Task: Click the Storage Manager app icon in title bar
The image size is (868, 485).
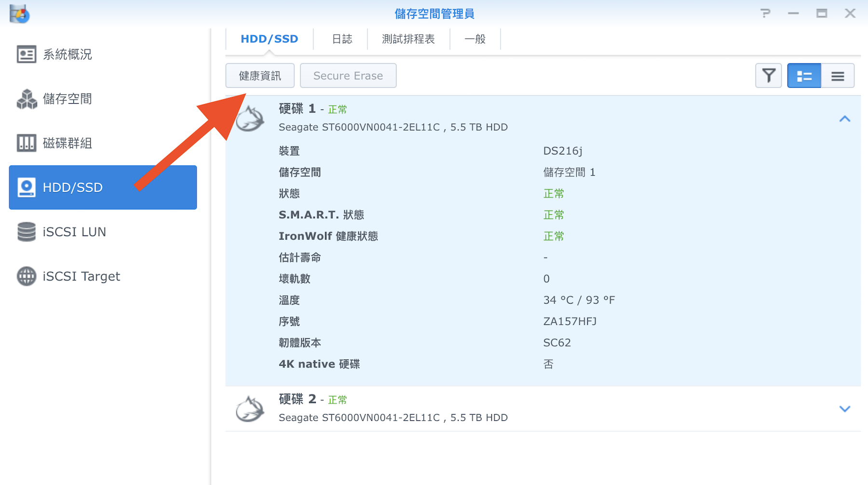Action: pos(19,14)
